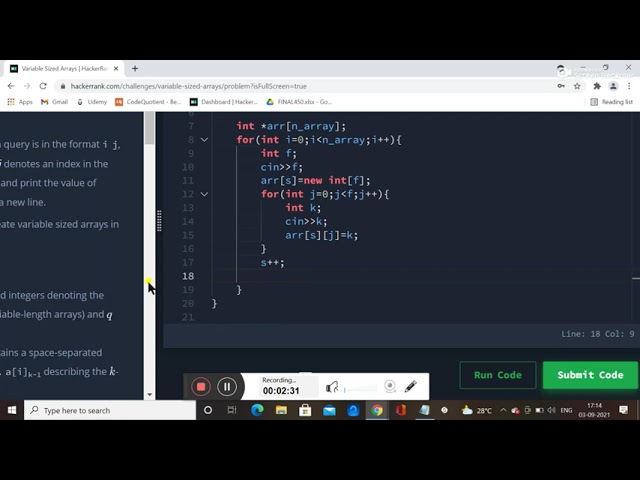The height and width of the screenshot is (480, 640).
Task: Click 'Line: 18 Col: 9' status text
Action: 598,334
